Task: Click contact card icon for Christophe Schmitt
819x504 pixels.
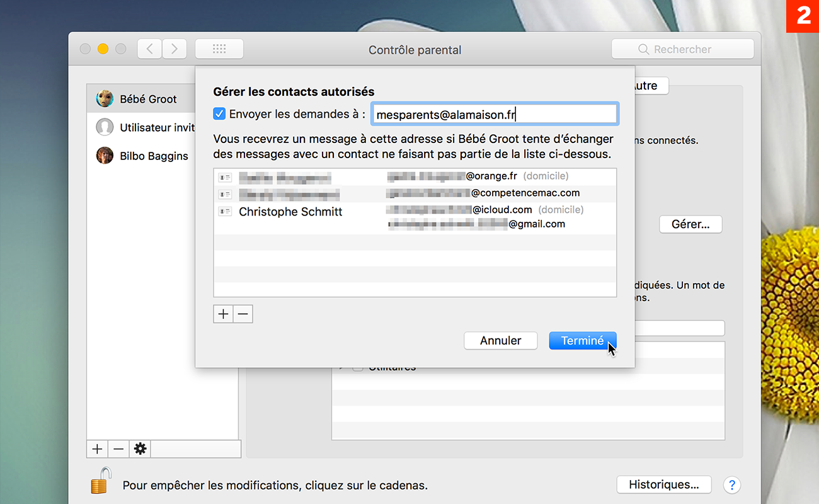Action: [x=225, y=212]
